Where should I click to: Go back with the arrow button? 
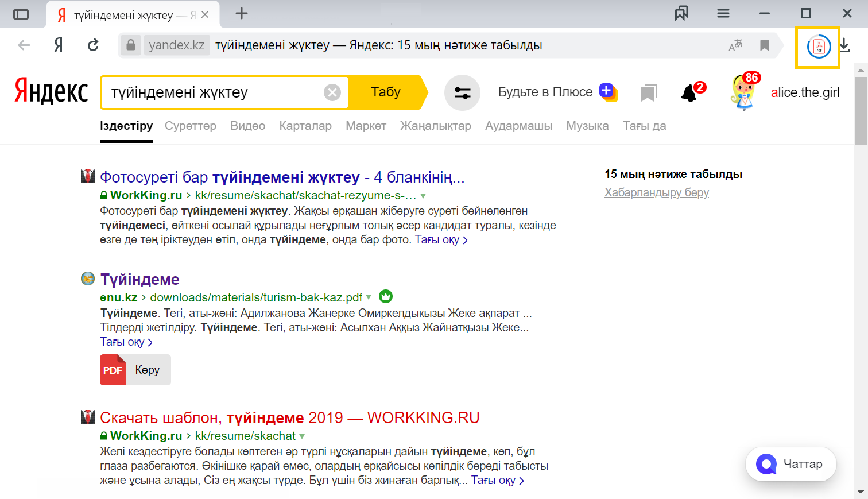coord(24,45)
